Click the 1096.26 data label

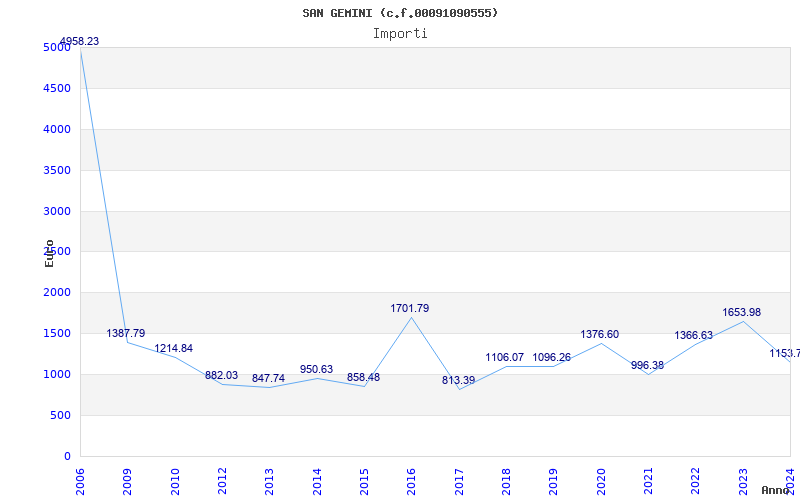[552, 357]
